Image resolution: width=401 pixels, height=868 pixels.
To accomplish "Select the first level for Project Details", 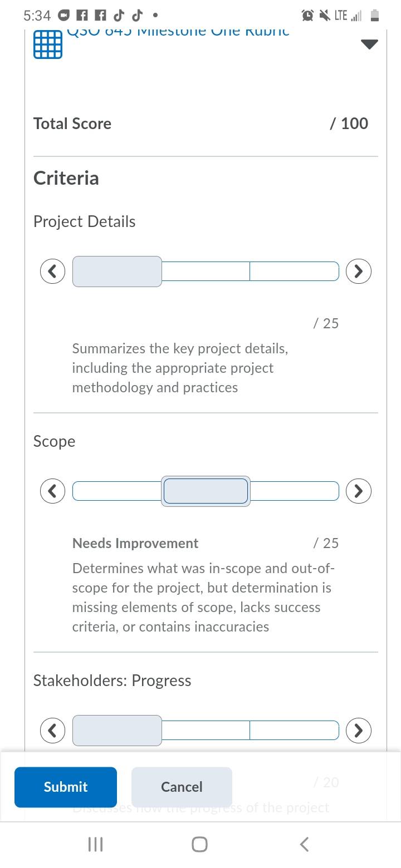I will [117, 272].
